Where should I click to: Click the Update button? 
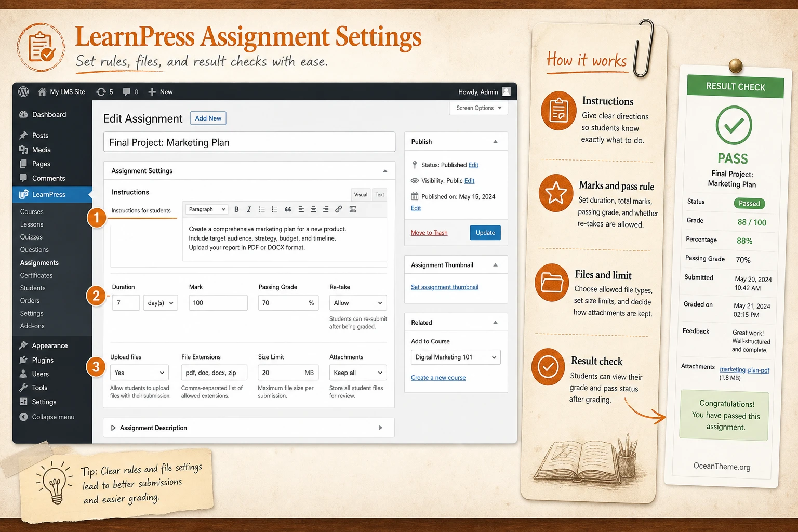pyautogui.click(x=485, y=233)
